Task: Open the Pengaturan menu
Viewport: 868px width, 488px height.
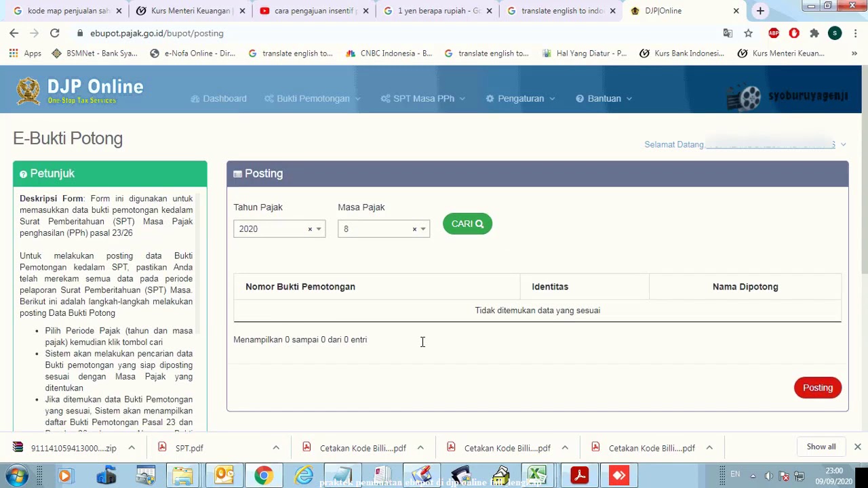Action: [520, 98]
